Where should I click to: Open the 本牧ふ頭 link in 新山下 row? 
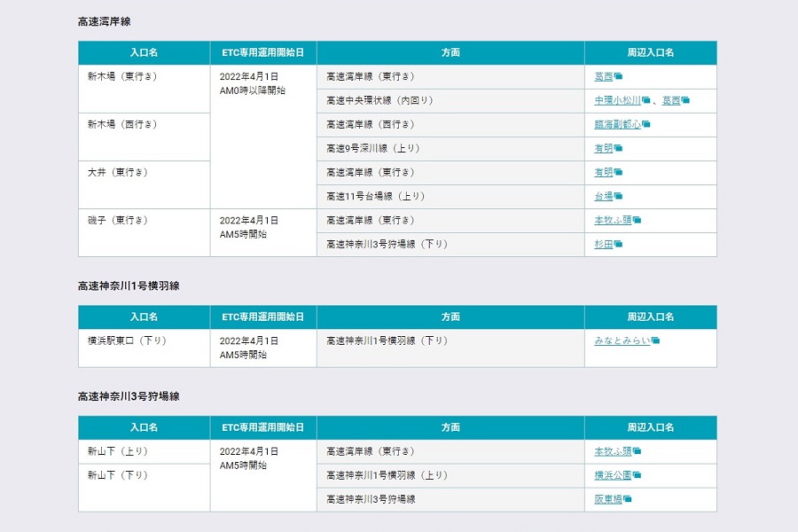pos(614,451)
